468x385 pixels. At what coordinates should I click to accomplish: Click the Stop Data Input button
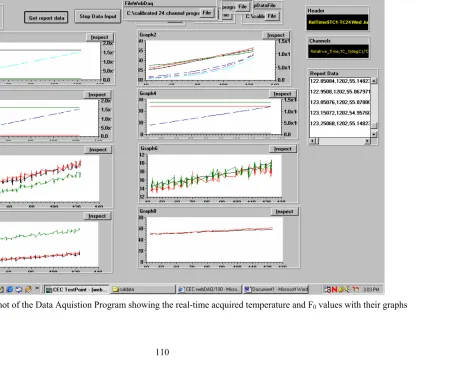point(98,16)
